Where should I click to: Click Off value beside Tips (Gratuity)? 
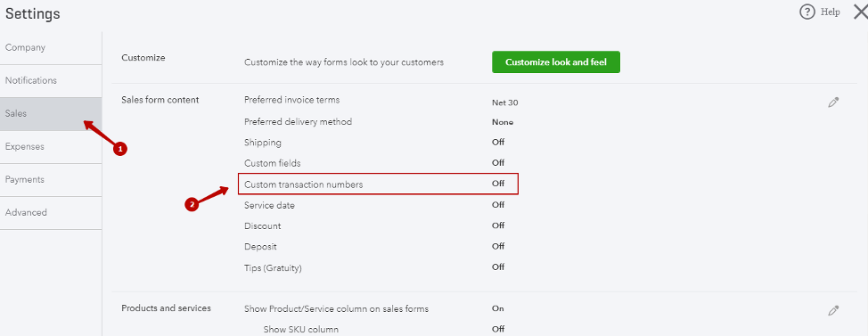(x=498, y=266)
